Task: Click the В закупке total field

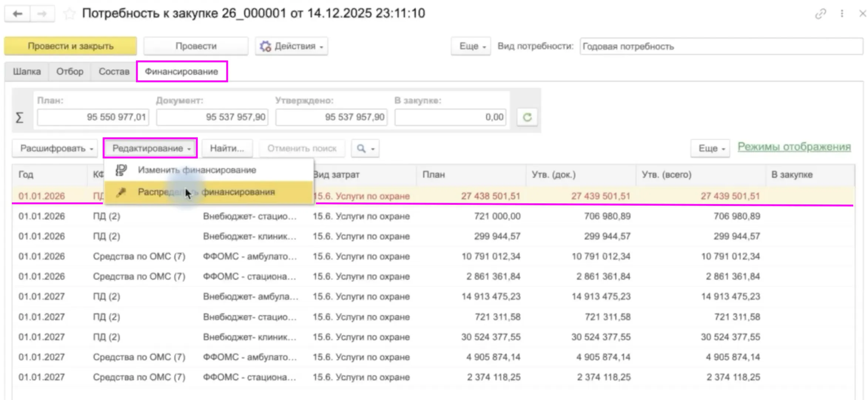Action: (x=450, y=117)
